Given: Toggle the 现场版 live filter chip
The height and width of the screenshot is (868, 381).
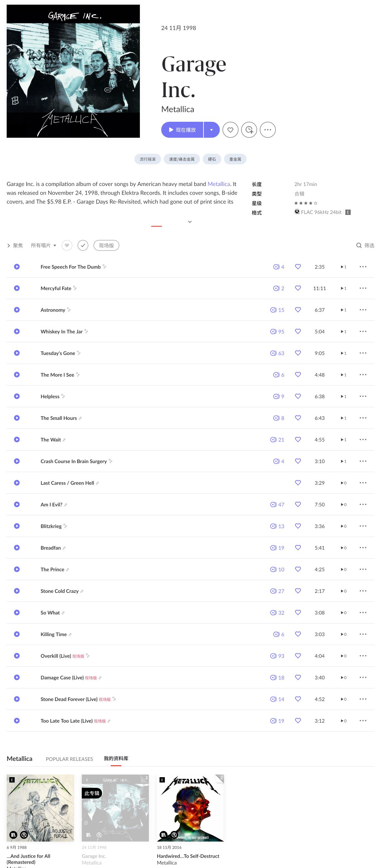Looking at the screenshot, I should (106, 245).
